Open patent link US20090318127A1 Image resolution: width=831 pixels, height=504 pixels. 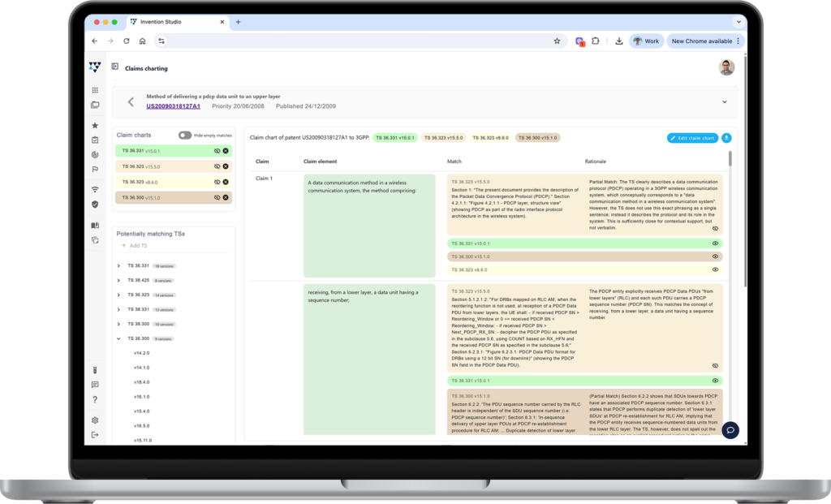coord(173,106)
